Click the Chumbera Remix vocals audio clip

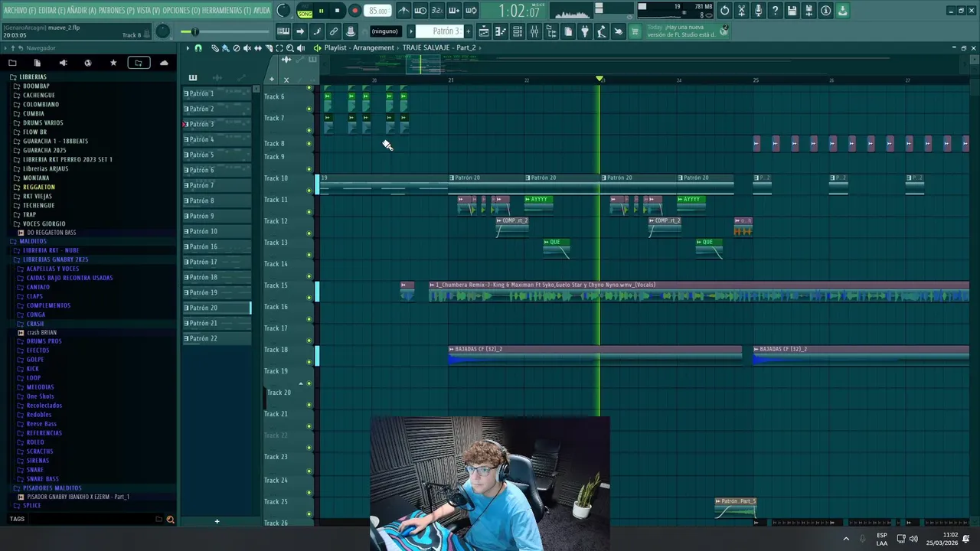tap(698, 291)
